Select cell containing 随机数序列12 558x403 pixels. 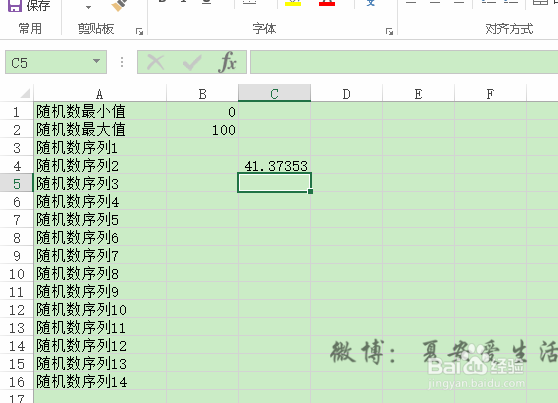click(x=100, y=345)
